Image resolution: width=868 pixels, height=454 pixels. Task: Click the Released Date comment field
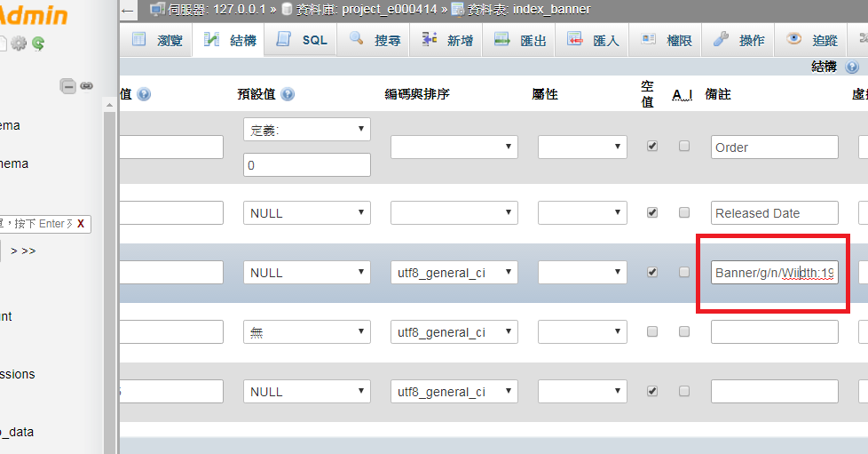tap(775, 213)
